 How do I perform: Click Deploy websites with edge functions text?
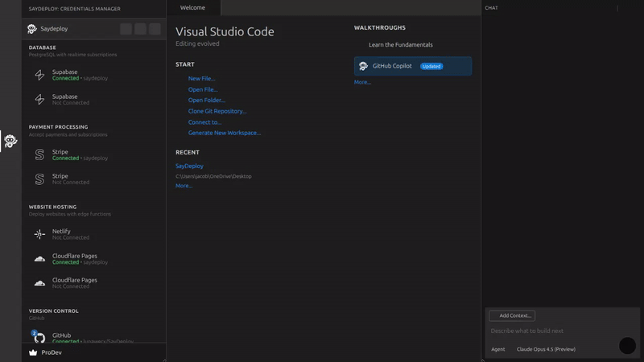[70, 214]
